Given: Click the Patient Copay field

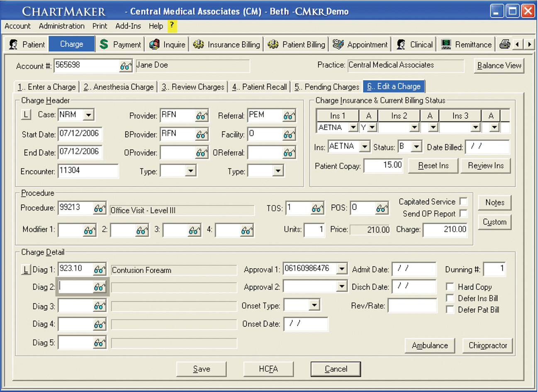Looking at the screenshot, I should coord(384,166).
